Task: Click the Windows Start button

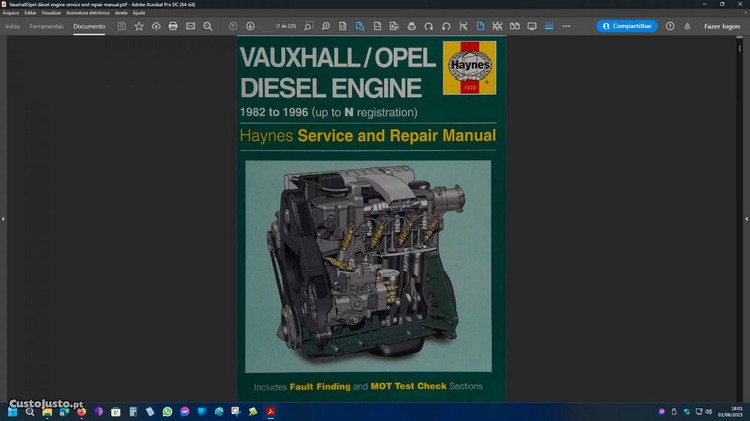Action: tap(13, 411)
